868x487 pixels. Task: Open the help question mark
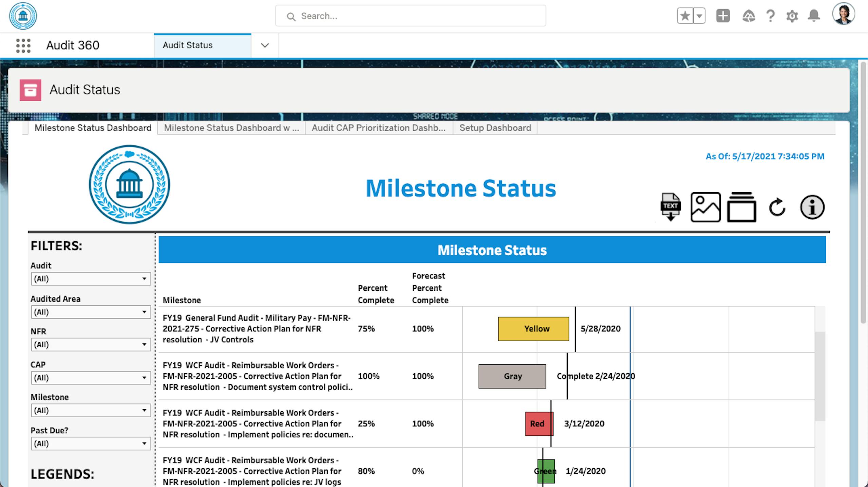tap(770, 16)
